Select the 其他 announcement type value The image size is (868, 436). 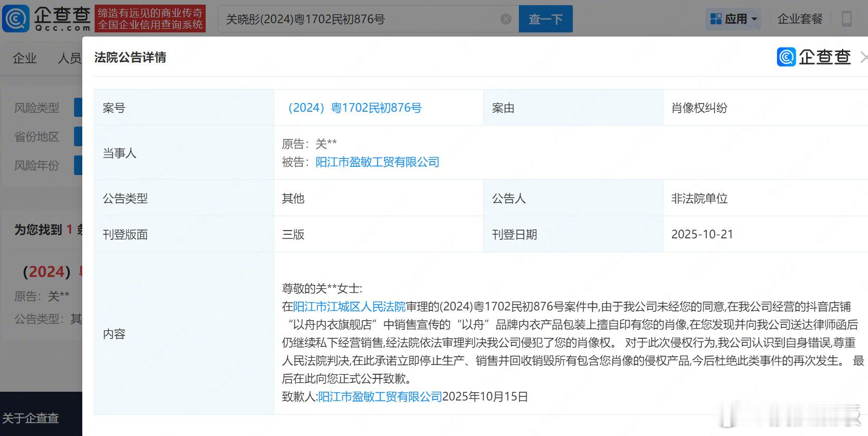(293, 198)
